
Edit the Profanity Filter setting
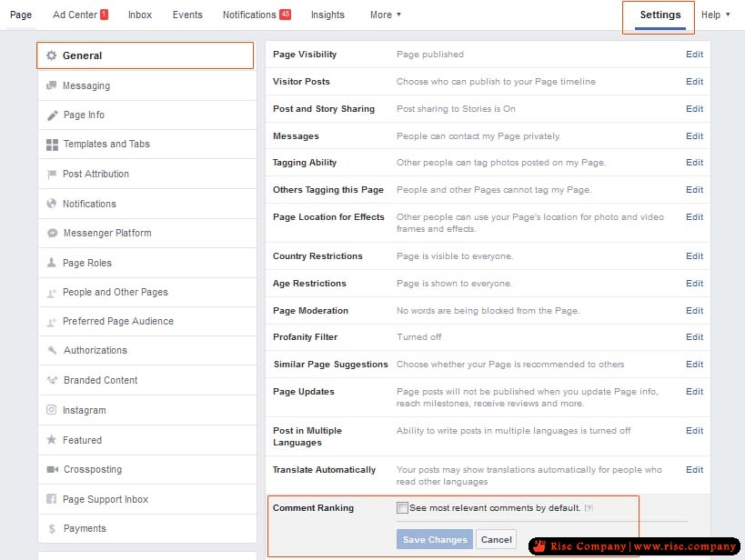(694, 337)
